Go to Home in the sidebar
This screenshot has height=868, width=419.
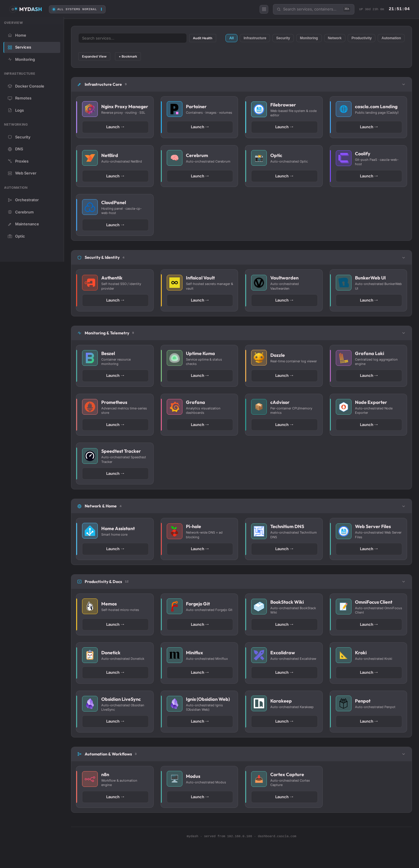[32, 35]
